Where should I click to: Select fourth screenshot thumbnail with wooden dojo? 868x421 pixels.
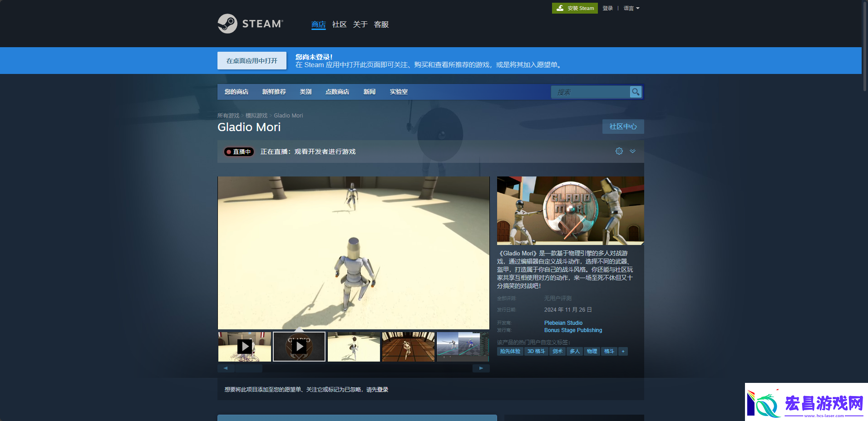pyautogui.click(x=408, y=347)
